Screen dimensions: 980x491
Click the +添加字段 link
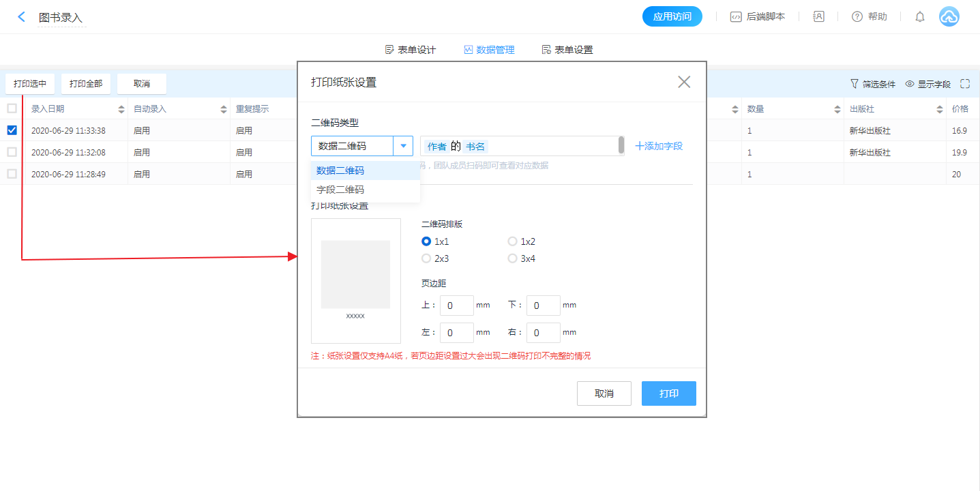(x=659, y=146)
